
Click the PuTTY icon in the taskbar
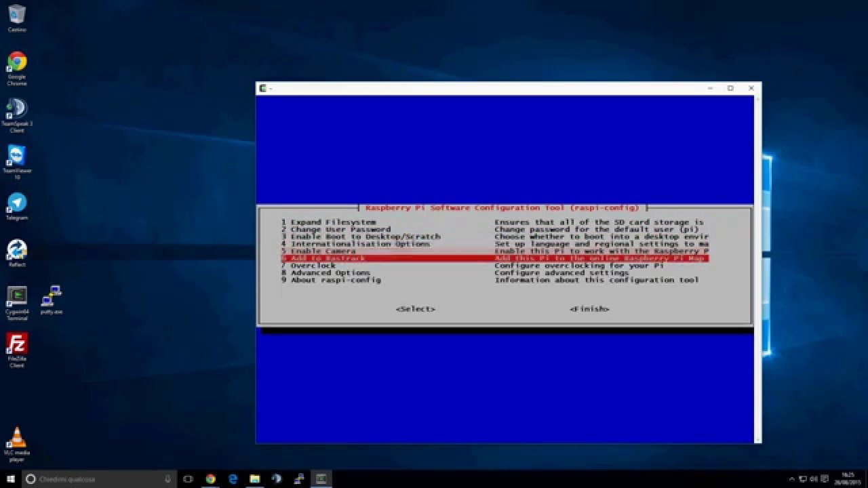(298, 479)
